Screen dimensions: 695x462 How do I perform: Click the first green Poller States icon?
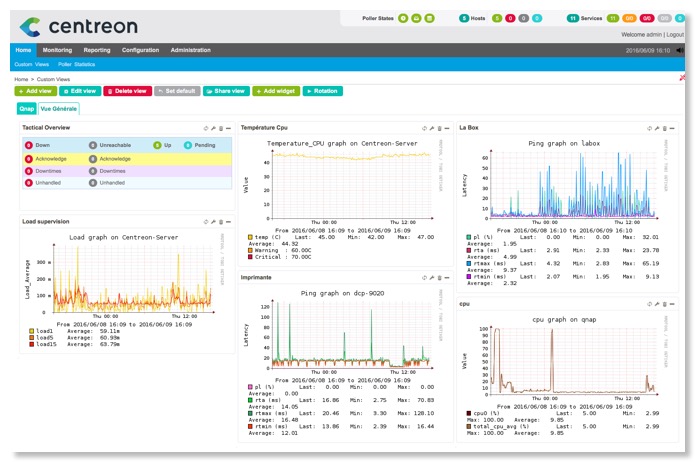coord(403,18)
